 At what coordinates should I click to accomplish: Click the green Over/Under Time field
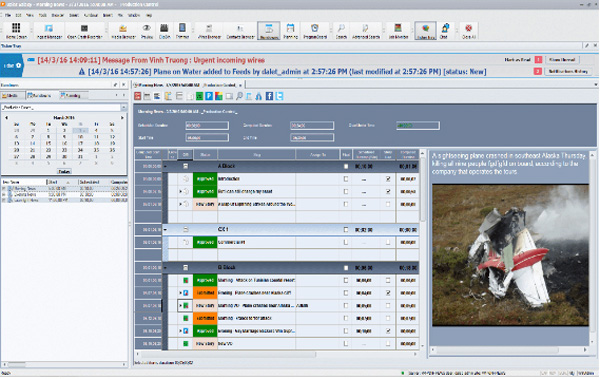coord(417,126)
